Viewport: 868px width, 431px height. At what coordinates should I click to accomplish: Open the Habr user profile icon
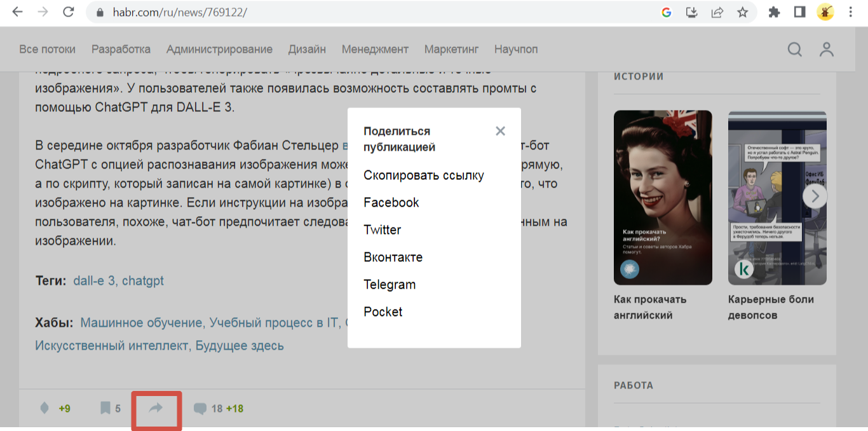[x=827, y=50]
